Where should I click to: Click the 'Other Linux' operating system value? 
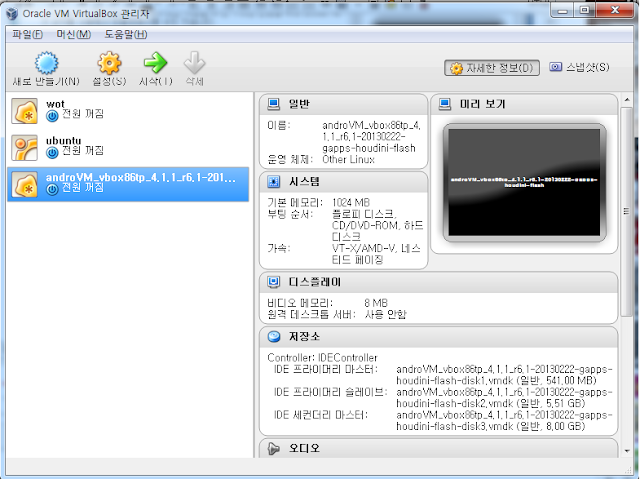click(348, 160)
